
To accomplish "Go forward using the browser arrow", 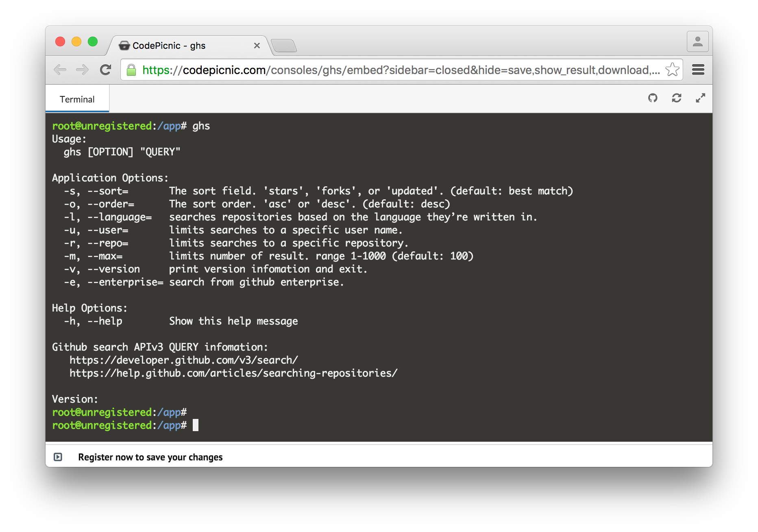I will tap(83, 70).
